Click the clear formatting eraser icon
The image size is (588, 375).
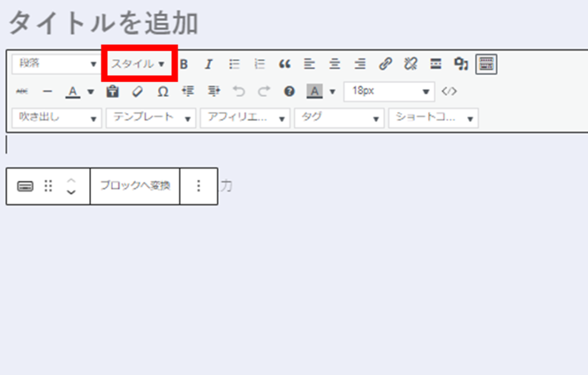click(137, 91)
